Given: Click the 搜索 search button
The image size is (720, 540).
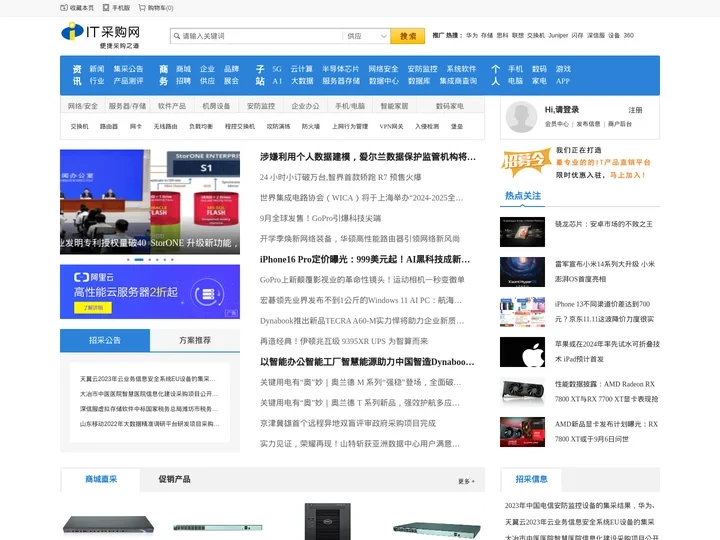Looking at the screenshot, I should [x=407, y=36].
